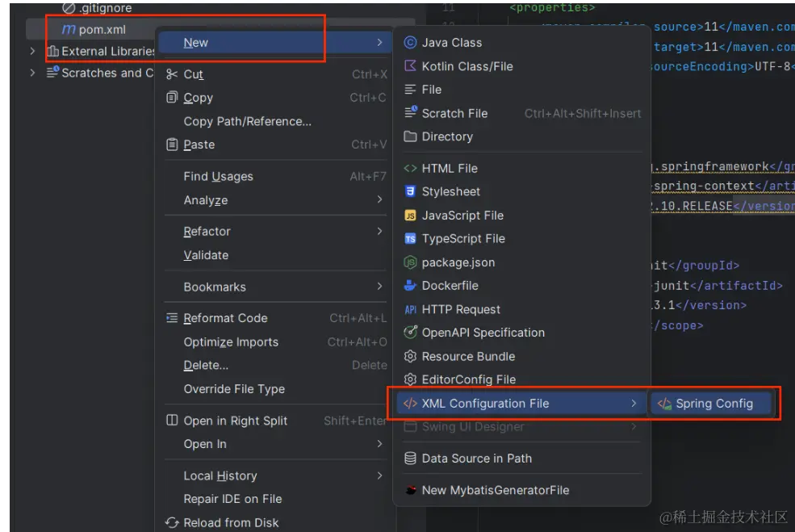Screen dimensions: 795x532
Task: Click the Reload from Disk icon
Action: [x=172, y=522]
